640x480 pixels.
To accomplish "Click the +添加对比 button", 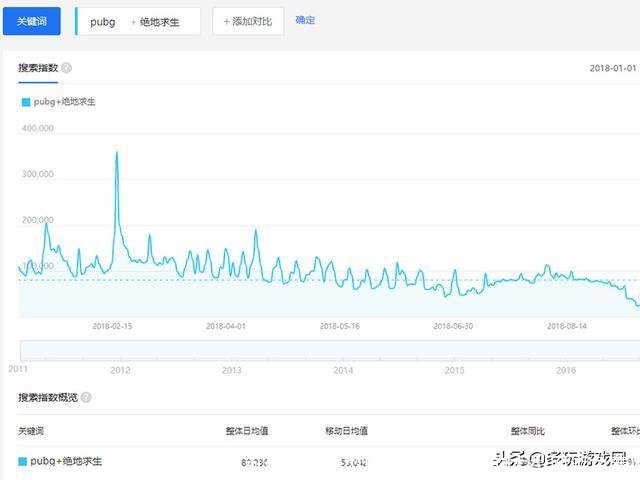I will coord(248,21).
